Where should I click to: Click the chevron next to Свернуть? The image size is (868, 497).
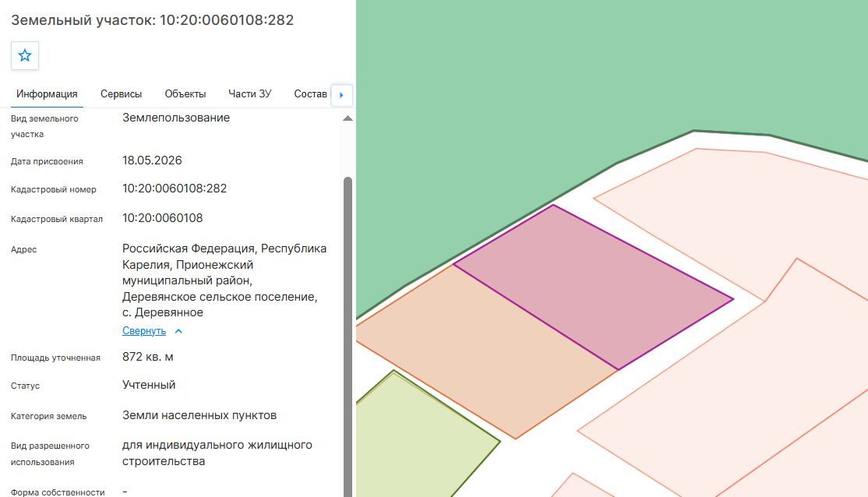pyautogui.click(x=178, y=331)
